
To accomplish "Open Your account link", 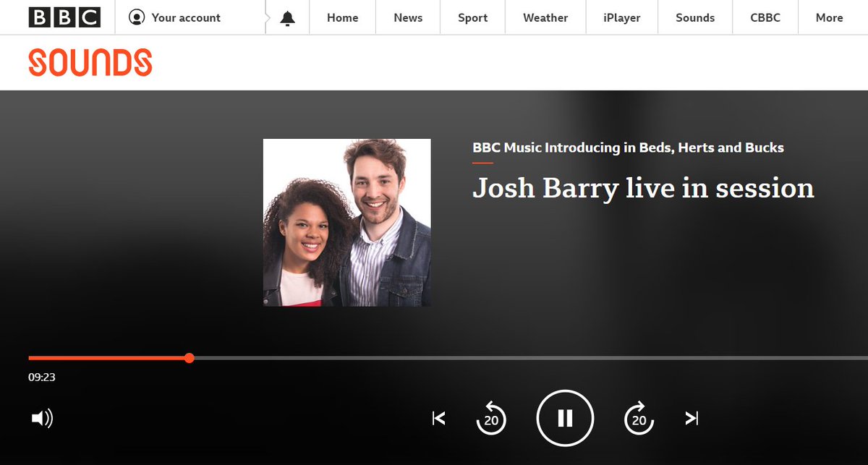I will tap(186, 17).
